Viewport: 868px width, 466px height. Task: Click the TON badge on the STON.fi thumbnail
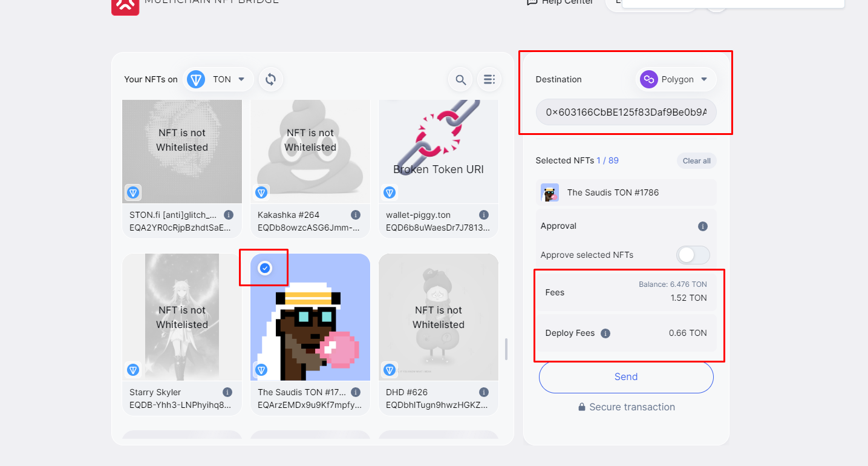point(133,192)
